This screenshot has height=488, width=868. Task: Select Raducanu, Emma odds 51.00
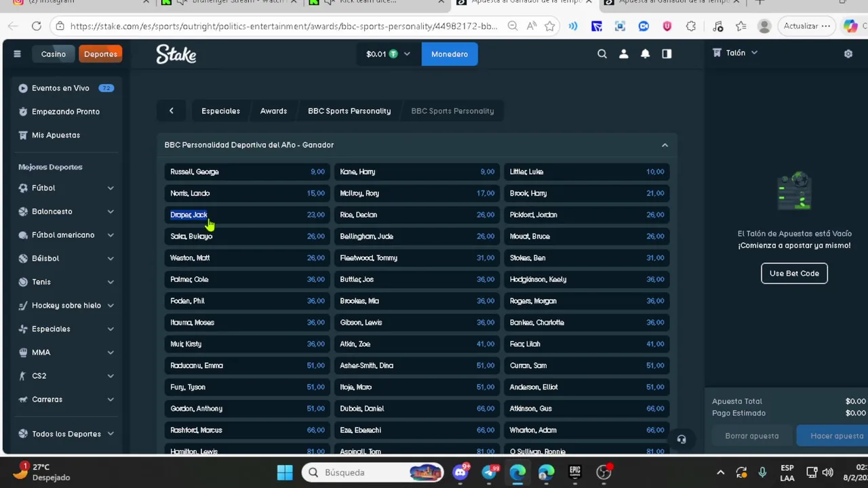coord(247,366)
